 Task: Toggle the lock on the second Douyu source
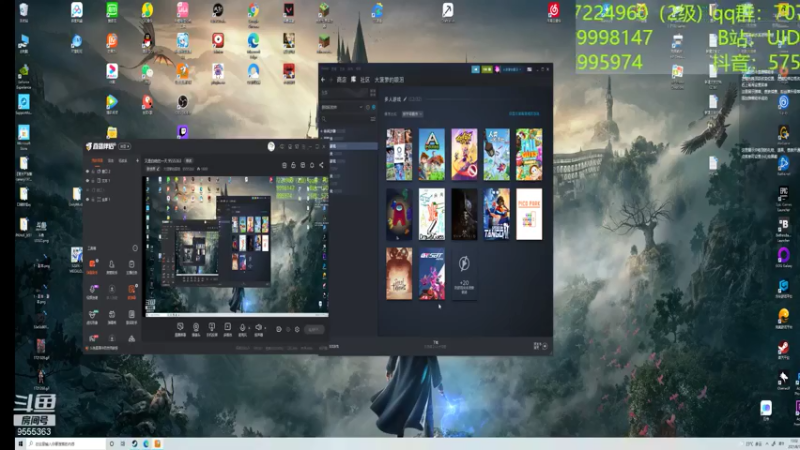(93, 181)
